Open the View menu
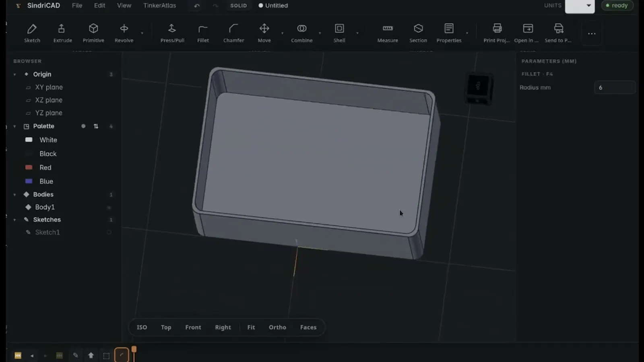 124,6
